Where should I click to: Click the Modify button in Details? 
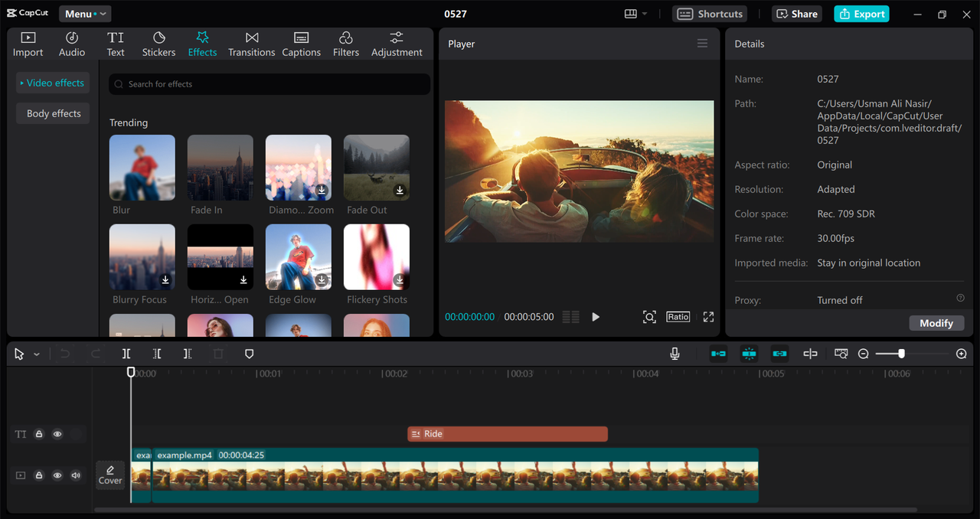pyautogui.click(x=936, y=323)
